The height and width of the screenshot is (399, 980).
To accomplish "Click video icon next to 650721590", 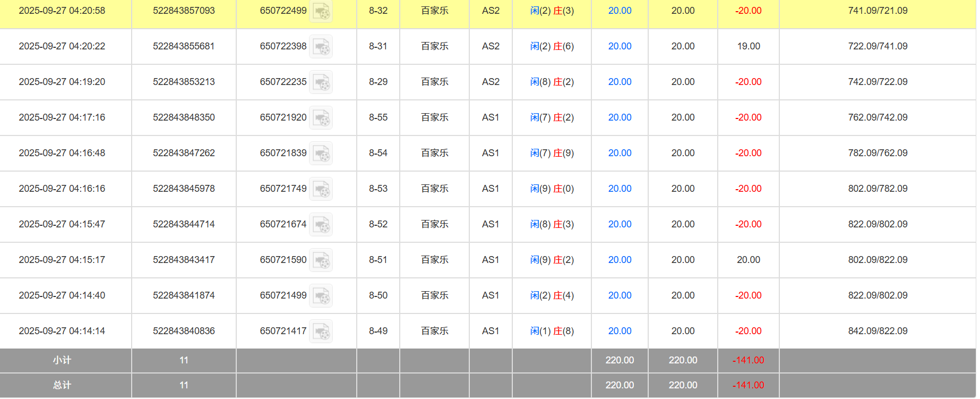I will [x=321, y=260].
